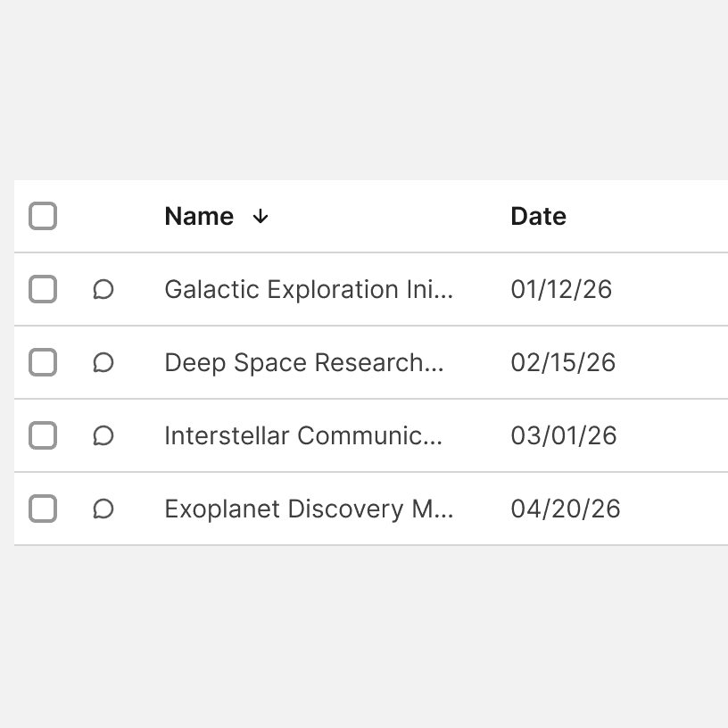The width and height of the screenshot is (728, 728).
Task: Click the 02/15/26 date cell
Action: pyautogui.click(x=563, y=363)
